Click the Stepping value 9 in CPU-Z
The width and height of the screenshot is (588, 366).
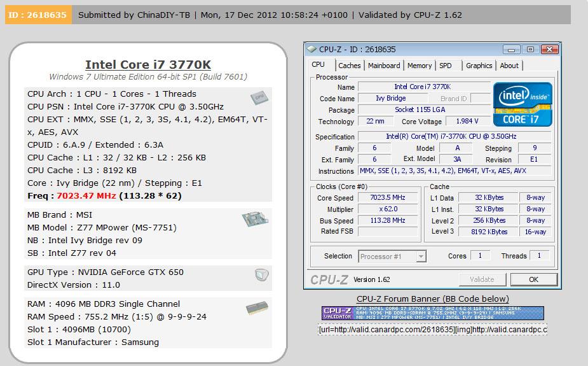(x=535, y=148)
